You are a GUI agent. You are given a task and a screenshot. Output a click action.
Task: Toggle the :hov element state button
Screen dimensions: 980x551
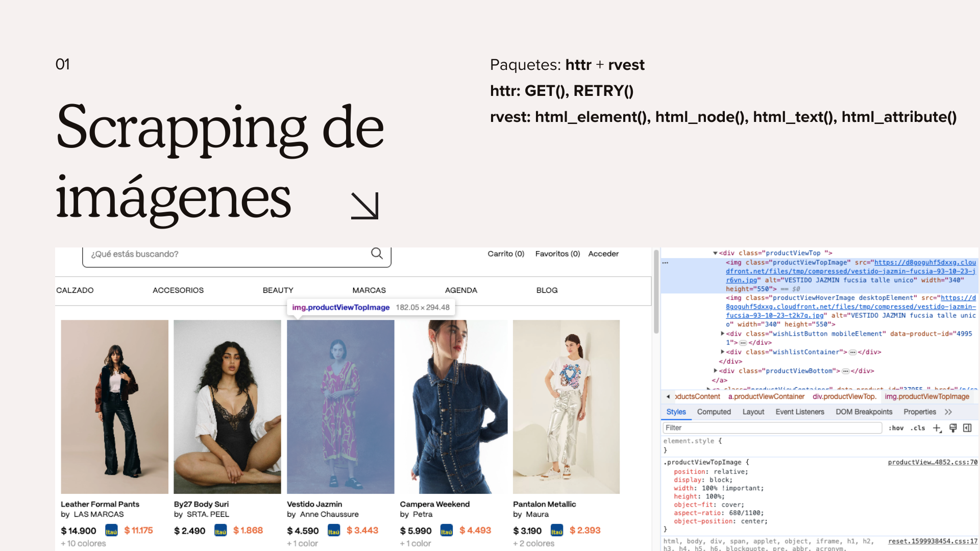click(x=896, y=428)
